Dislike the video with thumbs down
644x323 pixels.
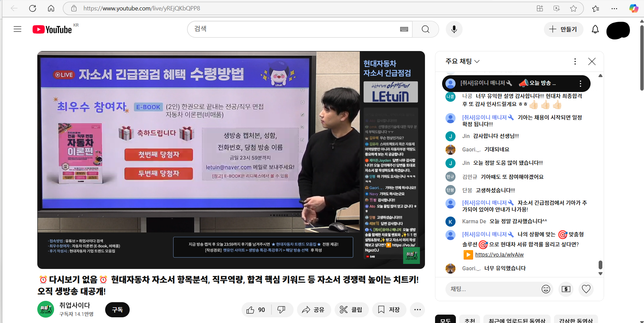(x=282, y=310)
